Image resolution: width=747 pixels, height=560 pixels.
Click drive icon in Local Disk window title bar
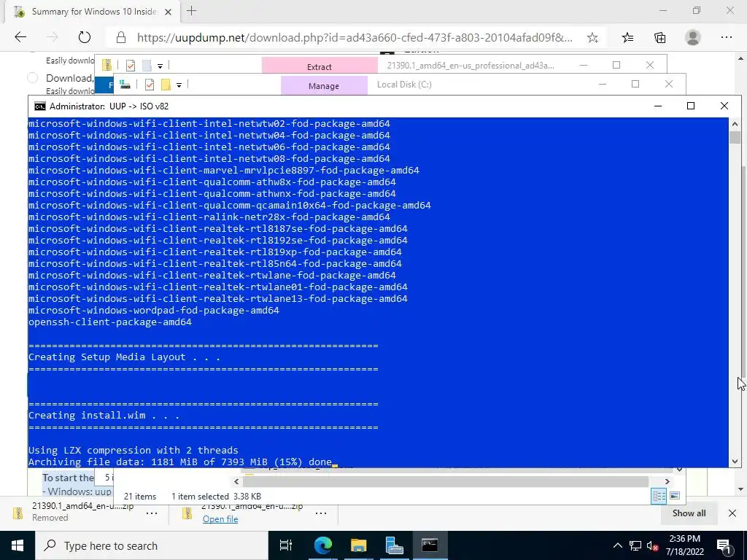pyautogui.click(x=125, y=85)
